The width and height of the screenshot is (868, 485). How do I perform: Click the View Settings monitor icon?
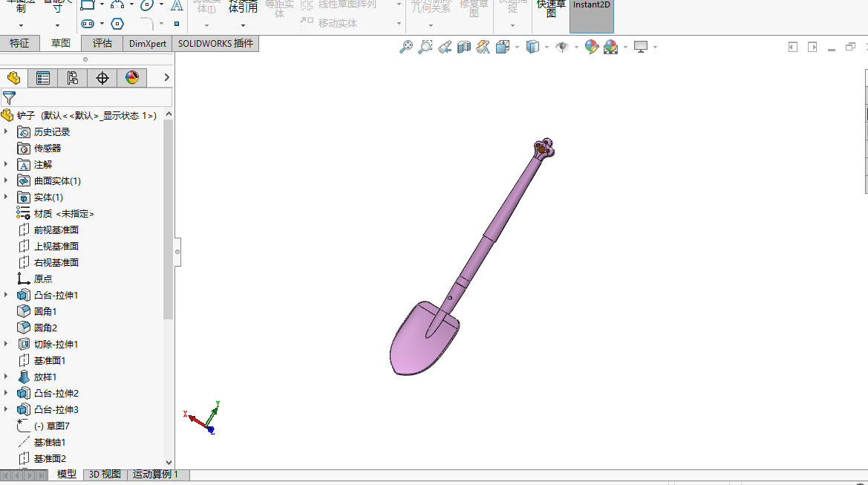[641, 47]
